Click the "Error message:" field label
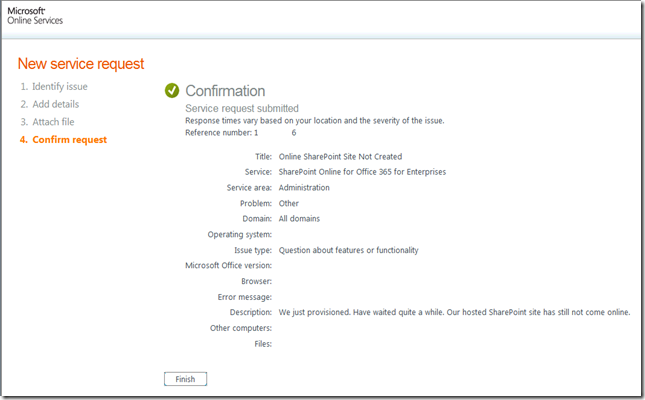Screen dimensions: 645x400 pos(245,297)
